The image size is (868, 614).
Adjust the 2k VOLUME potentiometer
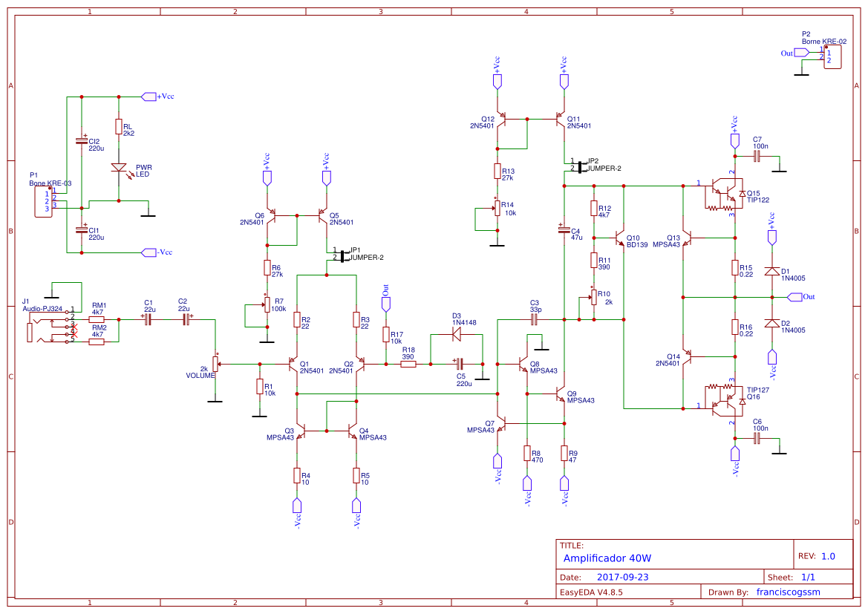tap(215, 362)
